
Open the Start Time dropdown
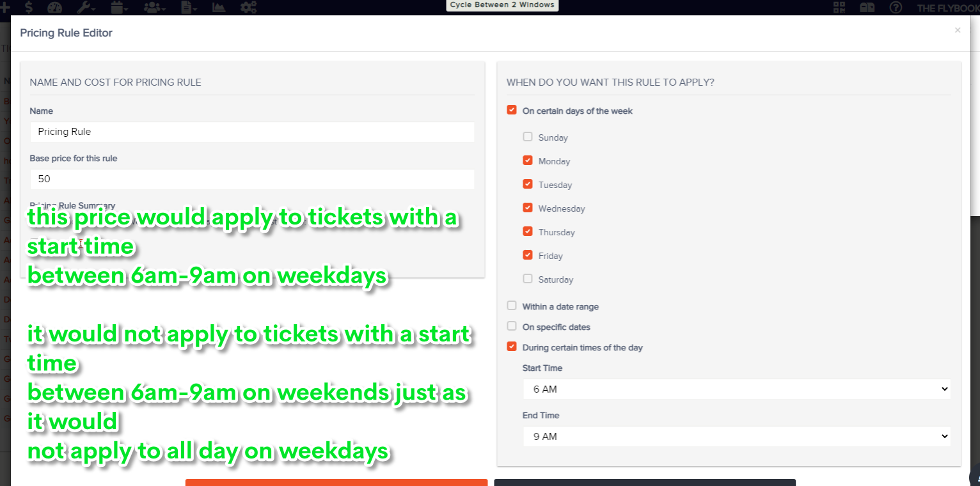(736, 389)
